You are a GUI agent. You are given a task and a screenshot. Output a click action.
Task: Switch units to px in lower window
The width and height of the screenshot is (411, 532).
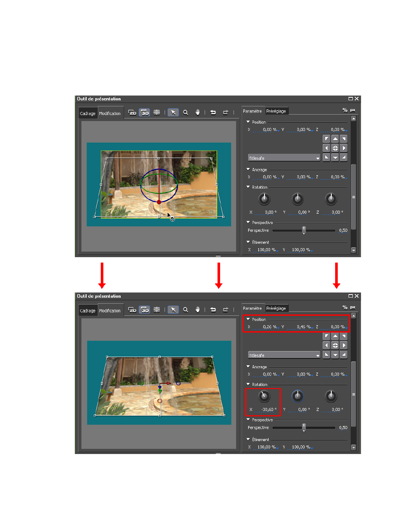(x=353, y=308)
